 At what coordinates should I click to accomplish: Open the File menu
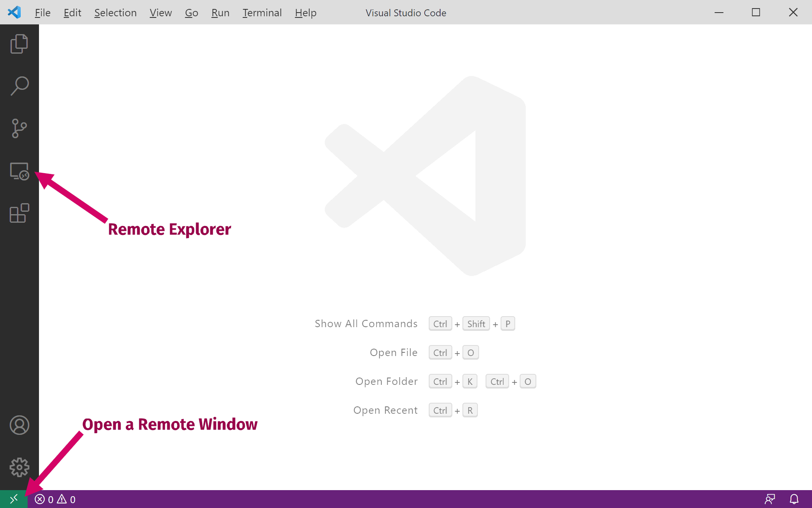(x=42, y=13)
